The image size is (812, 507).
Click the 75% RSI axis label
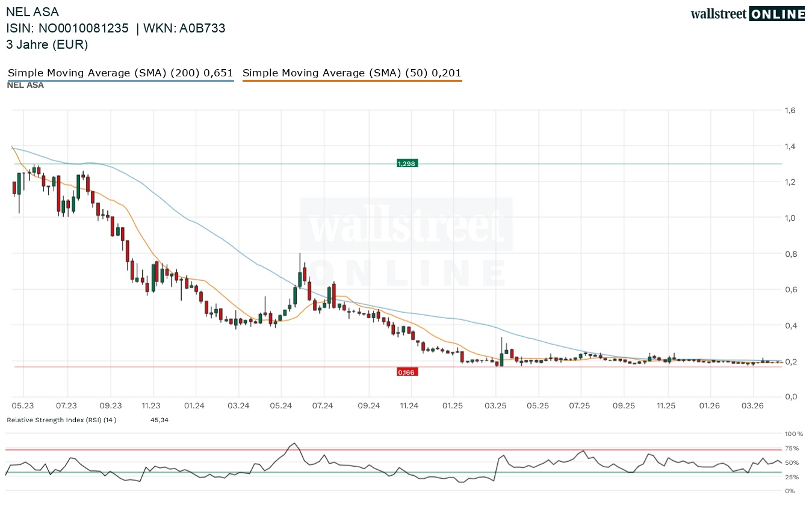pyautogui.click(x=792, y=449)
